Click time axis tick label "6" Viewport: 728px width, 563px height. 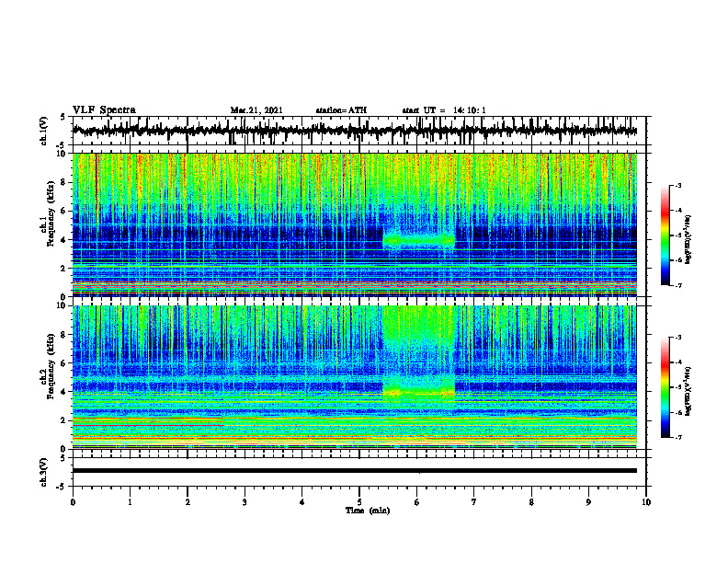417,502
